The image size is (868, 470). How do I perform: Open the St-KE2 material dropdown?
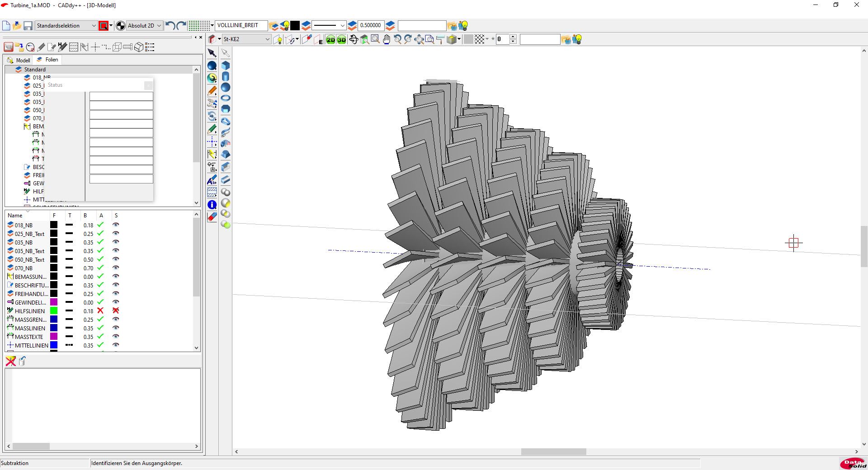coord(267,39)
